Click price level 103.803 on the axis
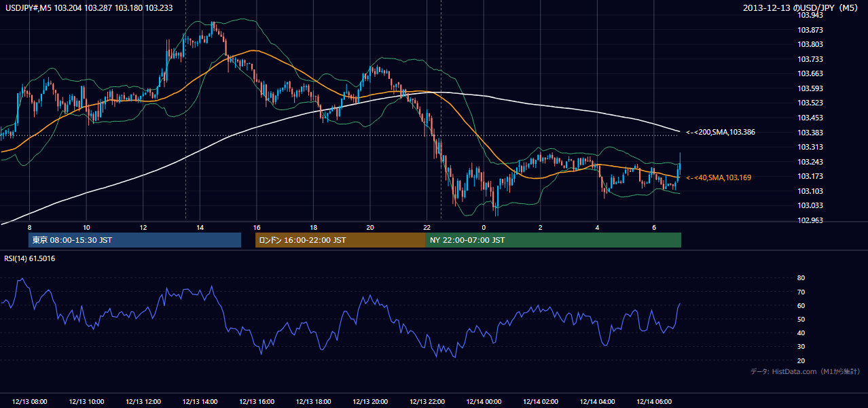Viewport: 868px width, 408px height. (810, 44)
